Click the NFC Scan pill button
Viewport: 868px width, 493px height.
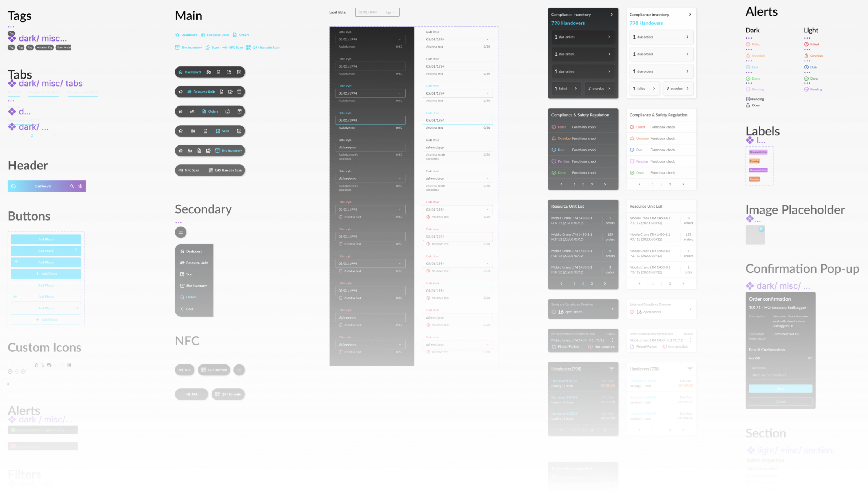click(x=190, y=170)
